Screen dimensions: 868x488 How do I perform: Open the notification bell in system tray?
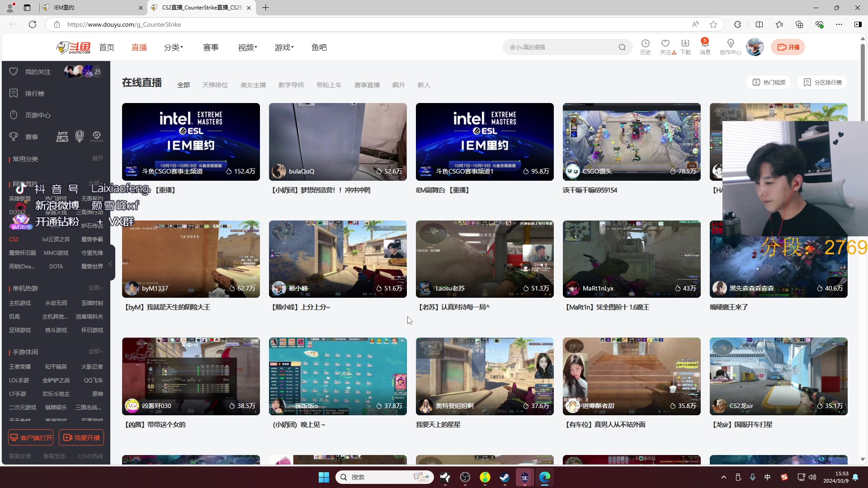pos(855,477)
